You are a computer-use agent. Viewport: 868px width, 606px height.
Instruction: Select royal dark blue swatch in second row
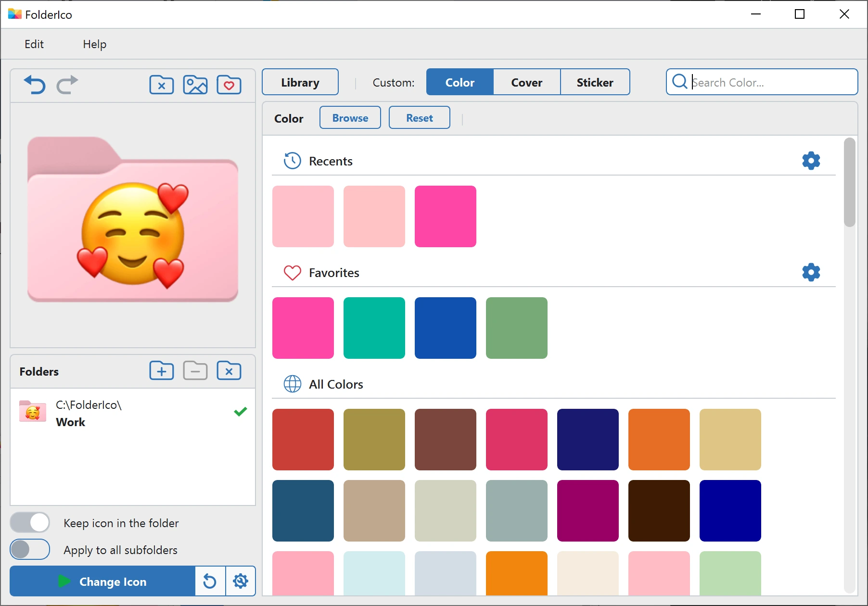point(730,511)
